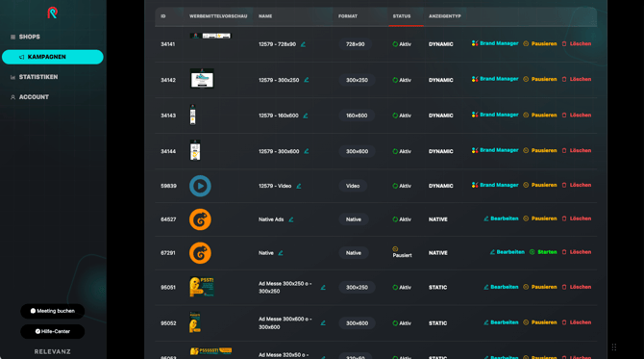Sort by the Status column header
The image size is (644, 359).
point(402,16)
